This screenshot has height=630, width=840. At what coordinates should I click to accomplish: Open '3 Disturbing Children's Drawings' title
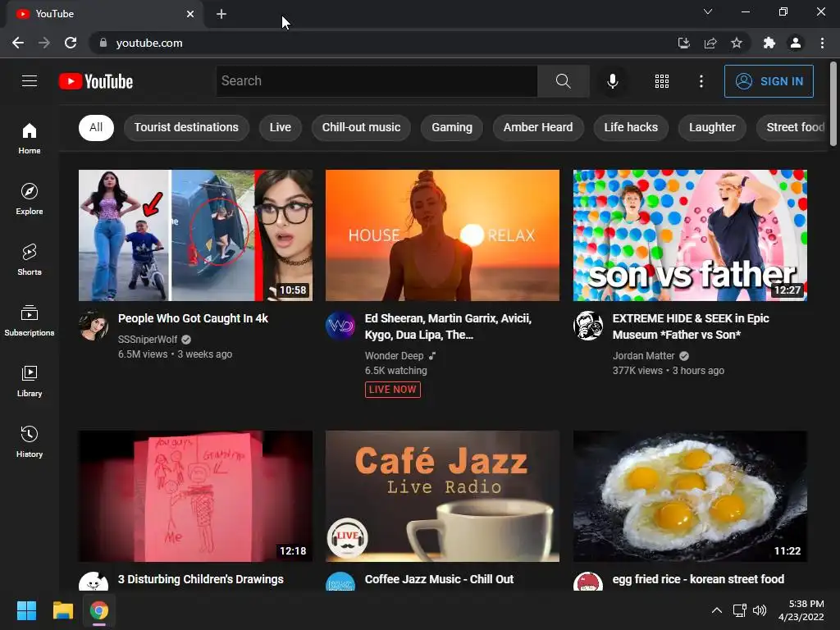[200, 579]
